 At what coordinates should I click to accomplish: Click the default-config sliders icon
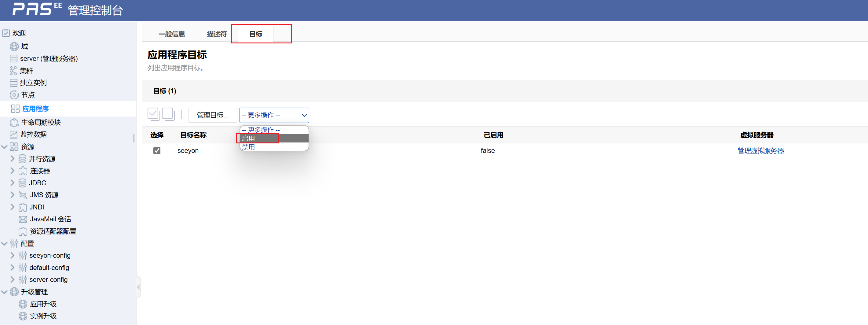click(23, 268)
